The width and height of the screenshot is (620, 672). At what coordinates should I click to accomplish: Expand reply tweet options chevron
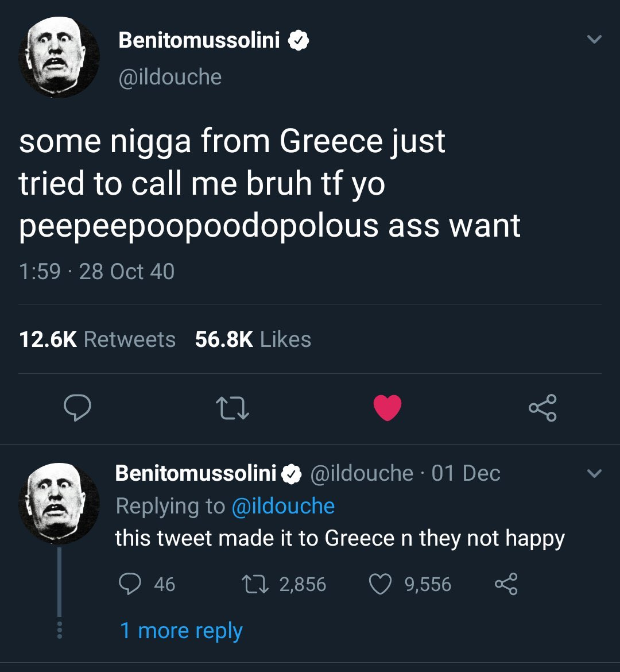click(x=594, y=474)
